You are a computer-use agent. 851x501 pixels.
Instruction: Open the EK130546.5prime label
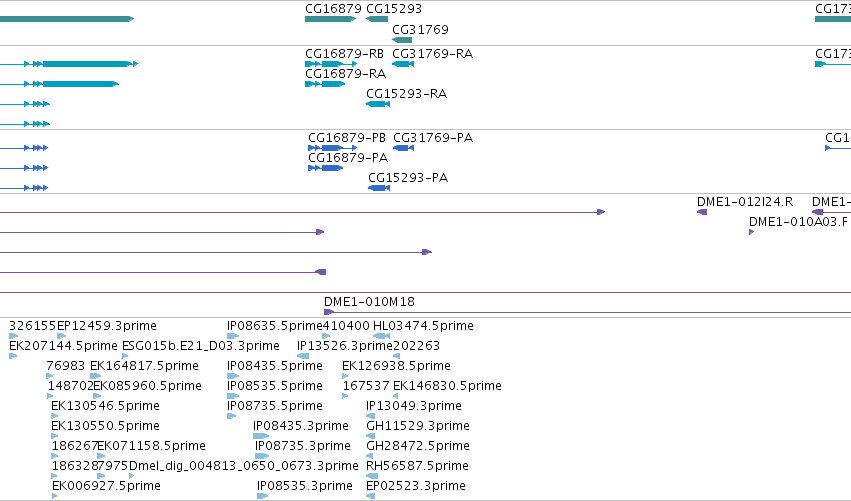point(105,406)
